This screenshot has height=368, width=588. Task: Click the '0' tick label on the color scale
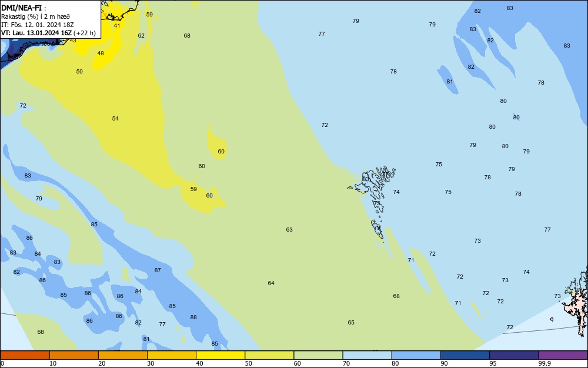pyautogui.click(x=2, y=363)
